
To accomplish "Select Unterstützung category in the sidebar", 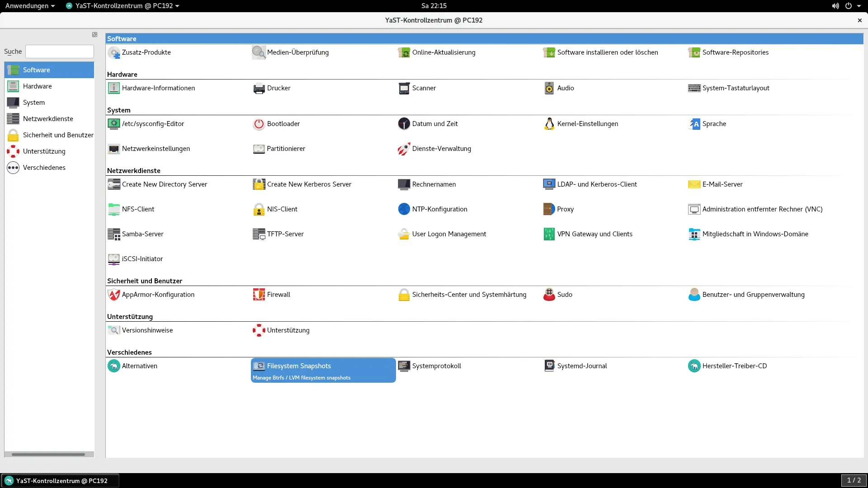I will [49, 151].
